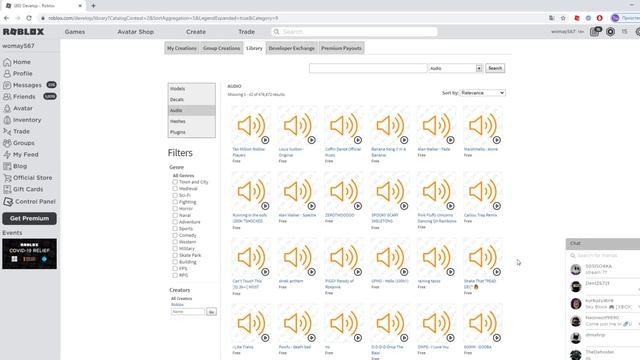Click the creator Name input field
The image size is (640, 360).
click(x=188, y=311)
